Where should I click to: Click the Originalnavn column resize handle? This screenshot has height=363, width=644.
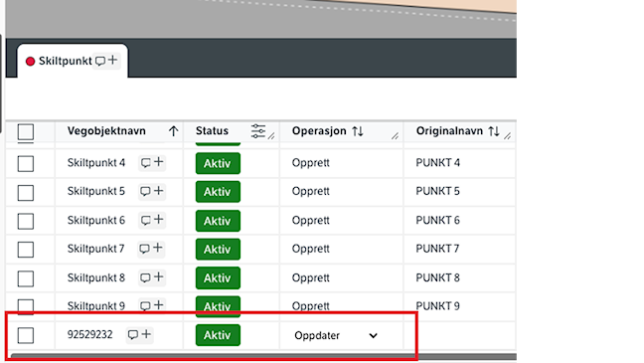click(x=508, y=136)
